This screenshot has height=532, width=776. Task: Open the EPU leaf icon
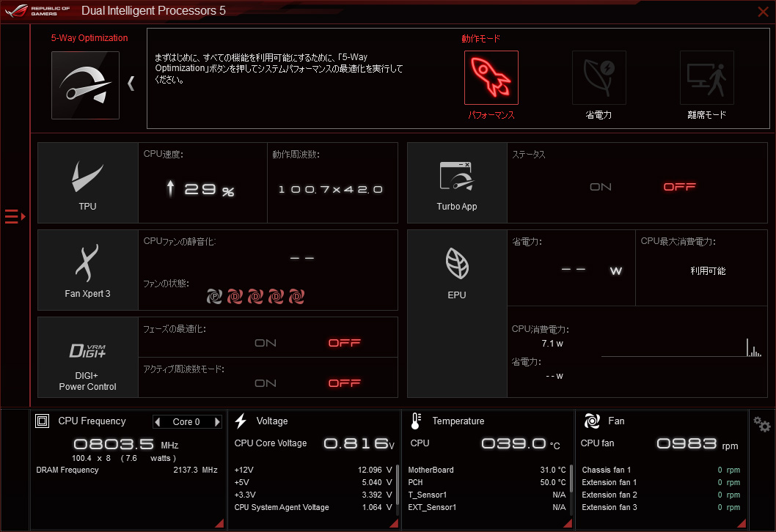coord(457,264)
